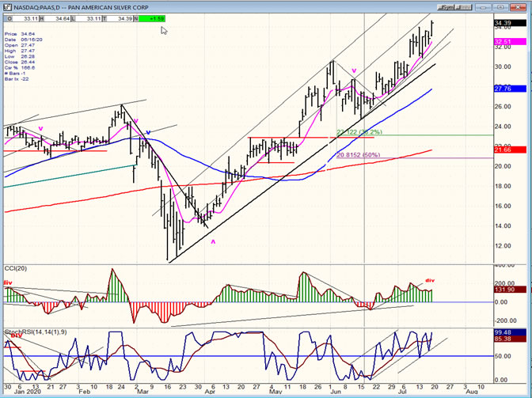Click the CCI(20) indicator label
The height and width of the screenshot is (398, 532).
[x=16, y=268]
